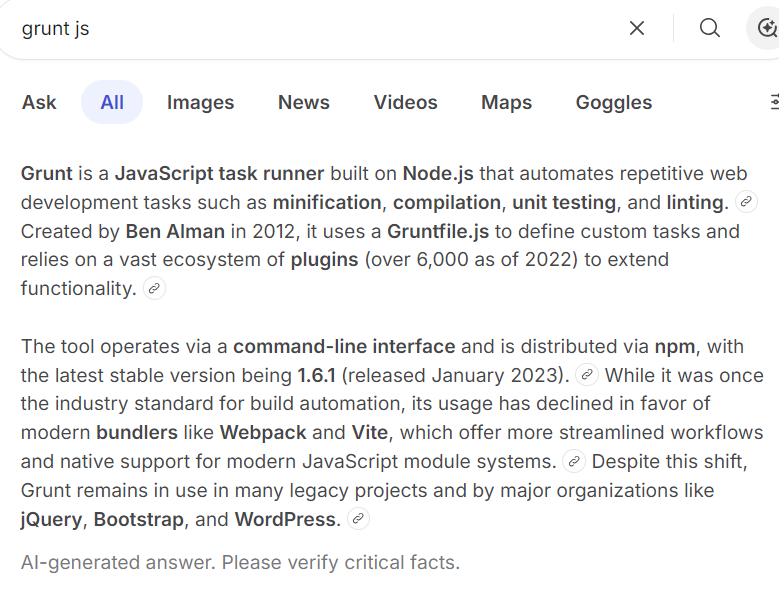Switch to Videos results tab
Screen dimensions: 779x596
[x=405, y=102]
